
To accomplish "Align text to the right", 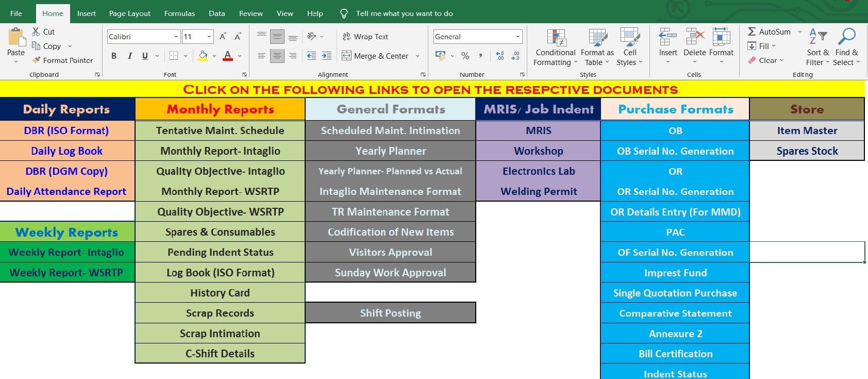I will [293, 56].
